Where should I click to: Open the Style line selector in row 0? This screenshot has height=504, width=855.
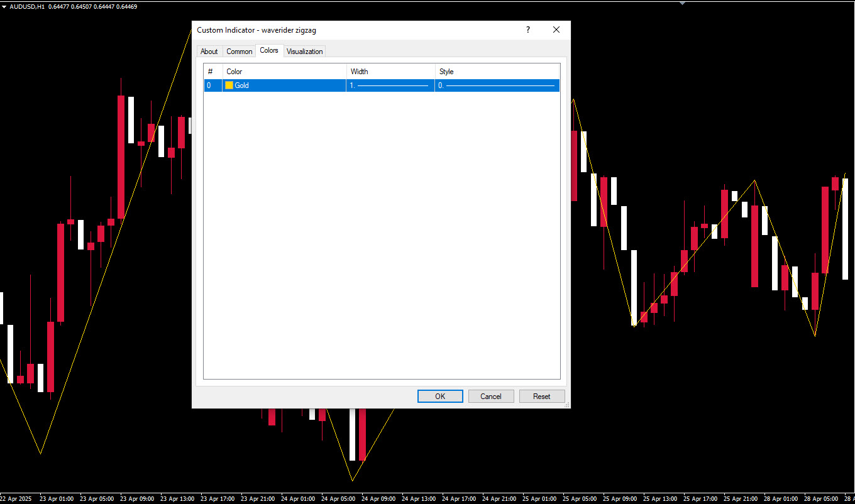(497, 85)
